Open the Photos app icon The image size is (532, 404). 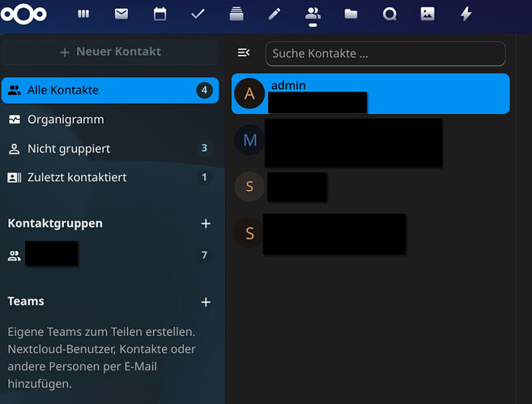tap(428, 14)
